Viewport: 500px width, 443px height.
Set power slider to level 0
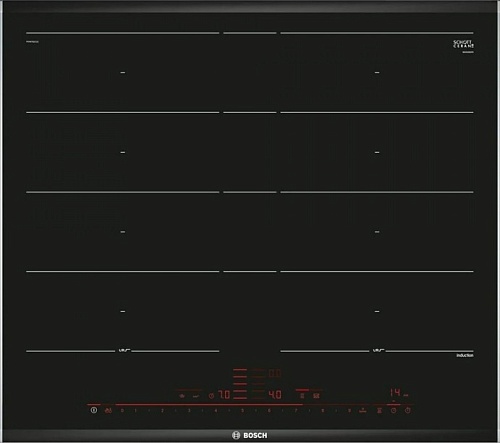122,411
